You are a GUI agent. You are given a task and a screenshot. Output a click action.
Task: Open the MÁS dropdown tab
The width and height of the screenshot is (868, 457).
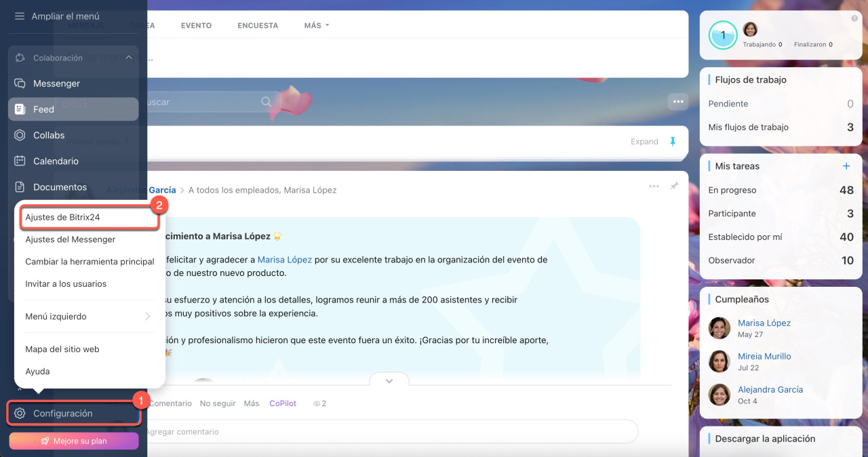pos(317,26)
